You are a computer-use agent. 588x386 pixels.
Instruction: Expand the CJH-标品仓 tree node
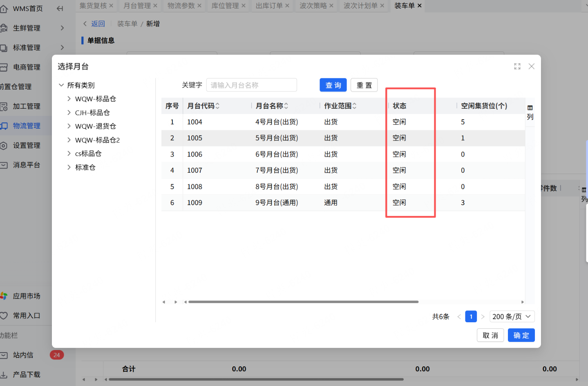[69, 112]
